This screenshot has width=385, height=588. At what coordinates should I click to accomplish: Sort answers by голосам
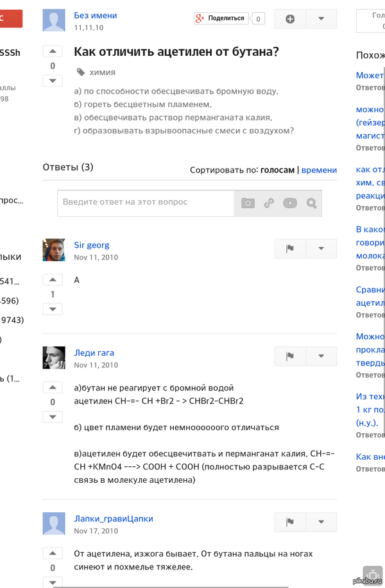pyautogui.click(x=277, y=170)
